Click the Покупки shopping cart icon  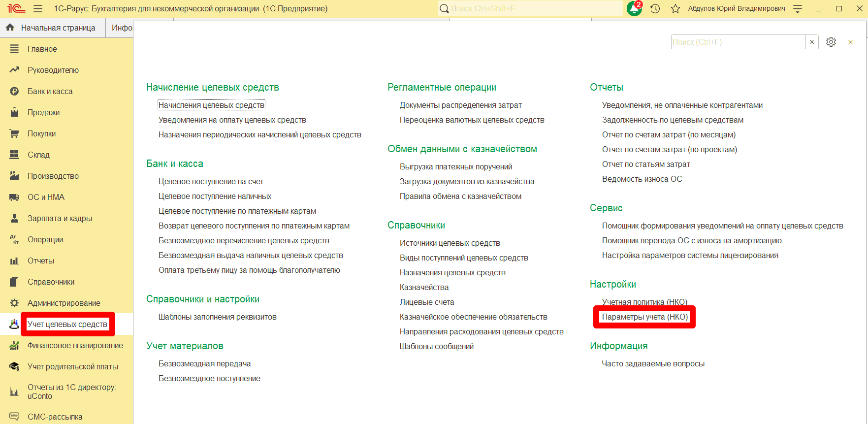[14, 134]
